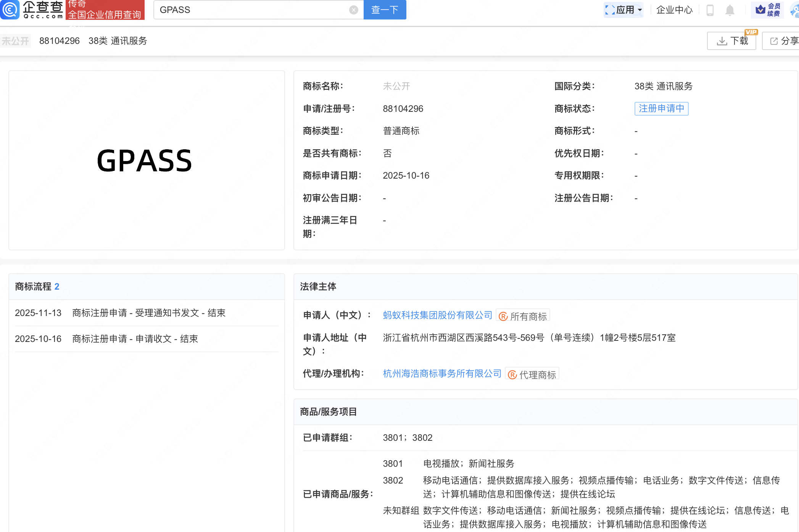
Task: Click the GPASS trademark image
Action: pyautogui.click(x=145, y=161)
